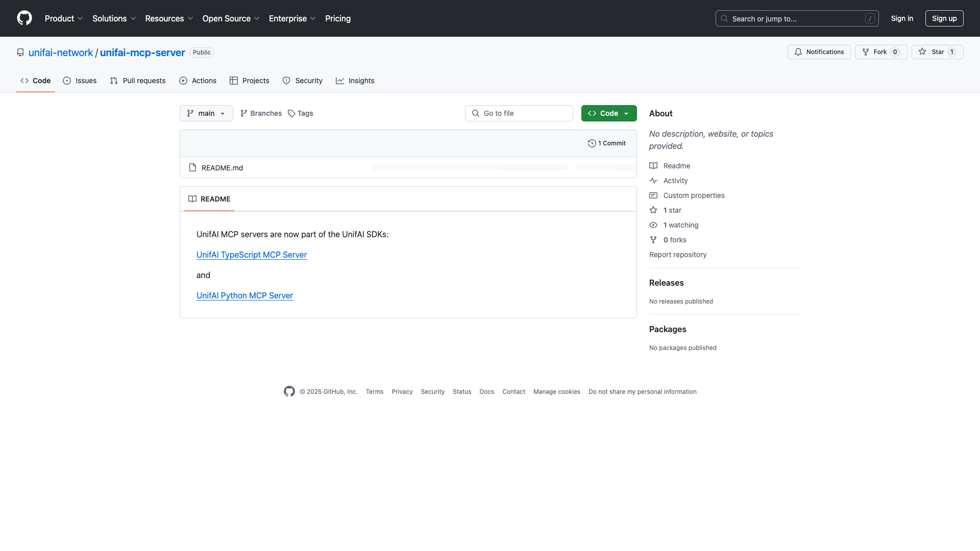
Task: Click the Fork icon button
Action: 866,52
